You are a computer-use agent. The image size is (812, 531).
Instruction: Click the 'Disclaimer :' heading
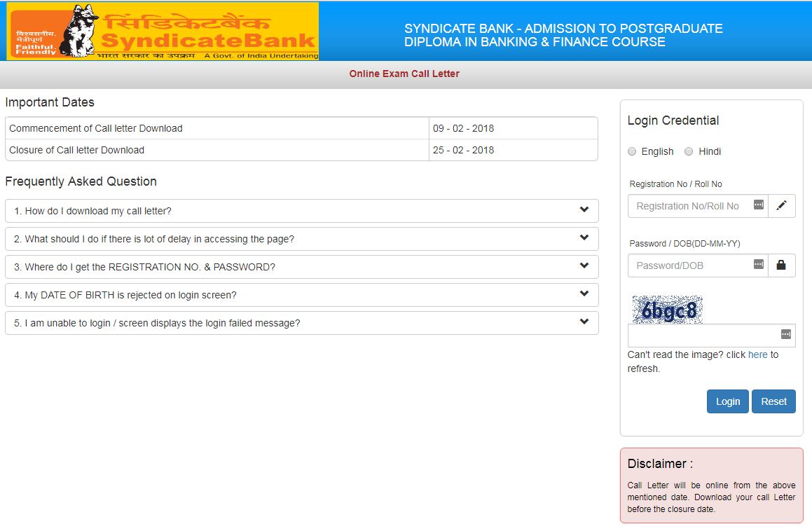660,464
